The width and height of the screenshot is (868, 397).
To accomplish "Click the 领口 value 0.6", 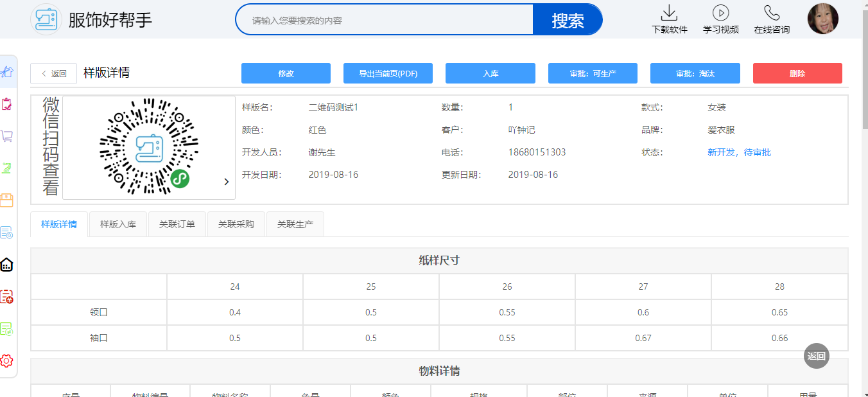I will (643, 312).
